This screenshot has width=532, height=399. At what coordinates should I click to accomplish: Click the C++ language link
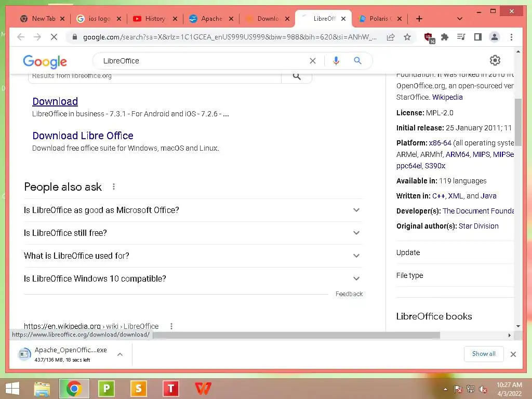point(438,196)
